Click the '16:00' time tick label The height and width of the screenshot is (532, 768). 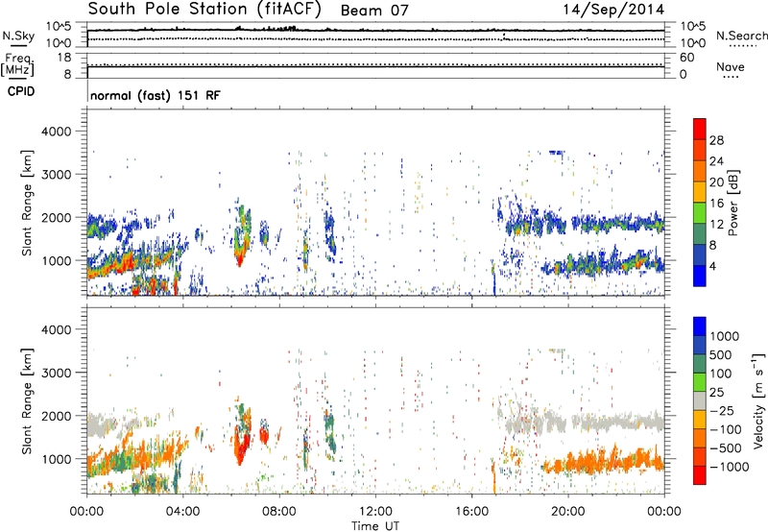[x=471, y=512]
